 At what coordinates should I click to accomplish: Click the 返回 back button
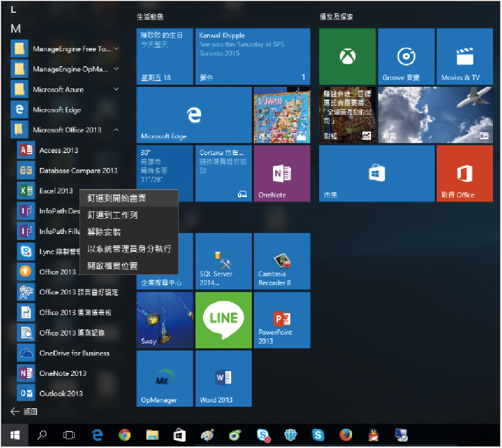pyautogui.click(x=24, y=411)
